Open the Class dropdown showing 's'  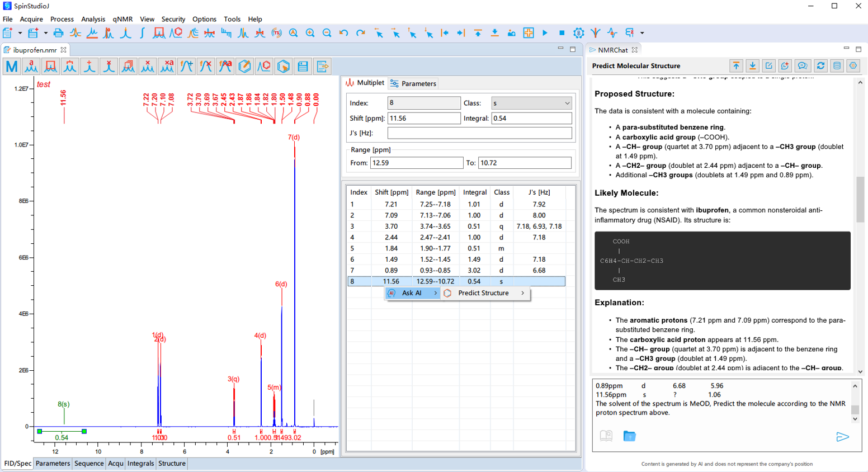click(531, 103)
